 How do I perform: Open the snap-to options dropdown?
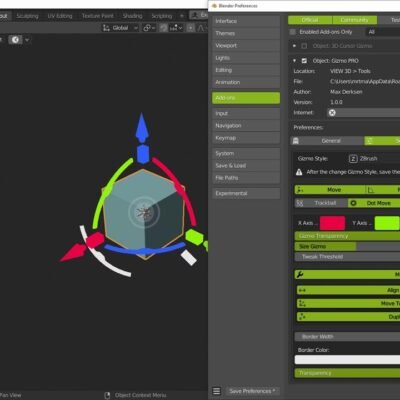(x=176, y=28)
